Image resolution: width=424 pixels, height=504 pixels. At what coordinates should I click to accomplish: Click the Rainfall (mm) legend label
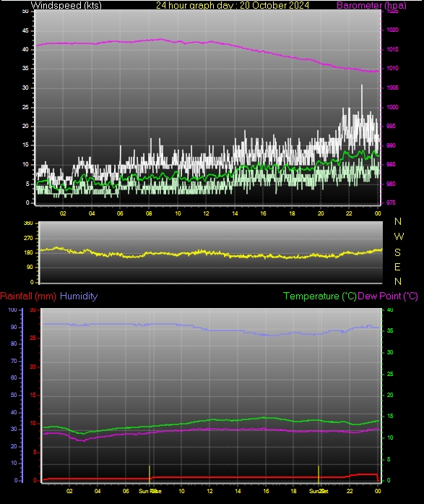28,296
